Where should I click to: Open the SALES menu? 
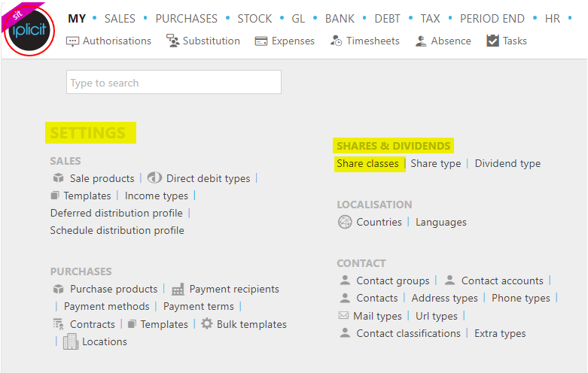(120, 18)
